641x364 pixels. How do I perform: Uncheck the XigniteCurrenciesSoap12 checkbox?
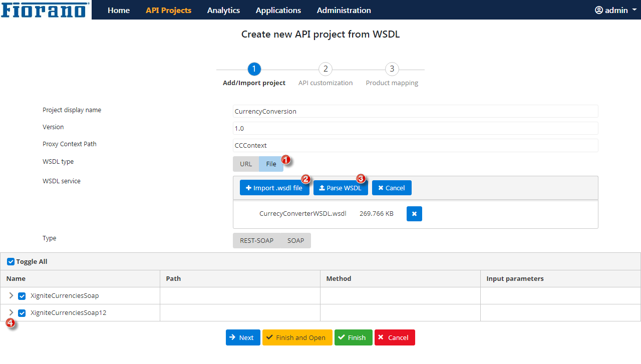coord(22,313)
